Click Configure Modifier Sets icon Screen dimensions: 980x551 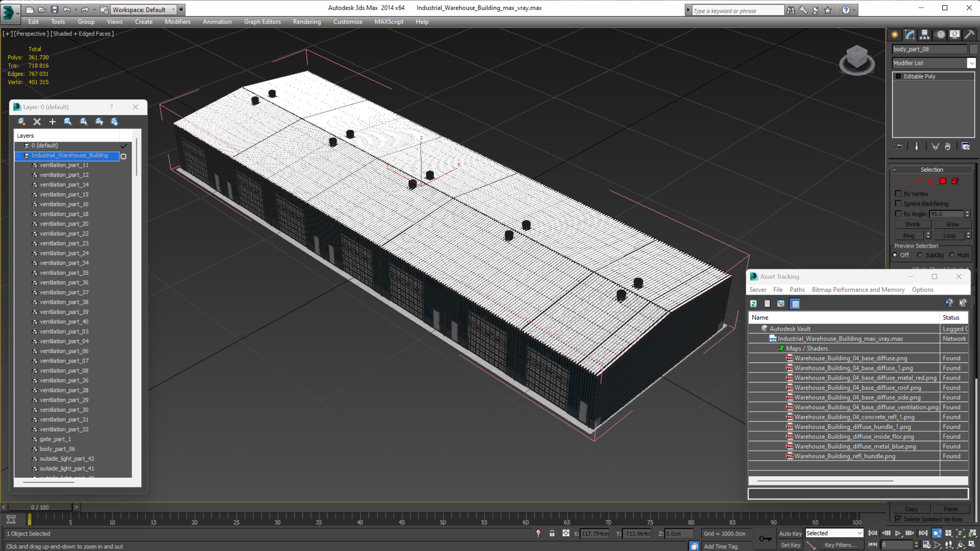tap(966, 146)
